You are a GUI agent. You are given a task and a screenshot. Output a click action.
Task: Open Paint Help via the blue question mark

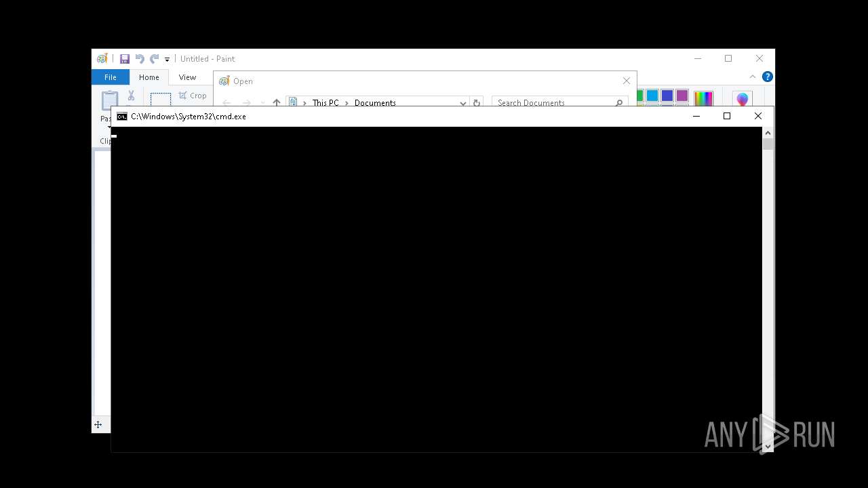(767, 77)
